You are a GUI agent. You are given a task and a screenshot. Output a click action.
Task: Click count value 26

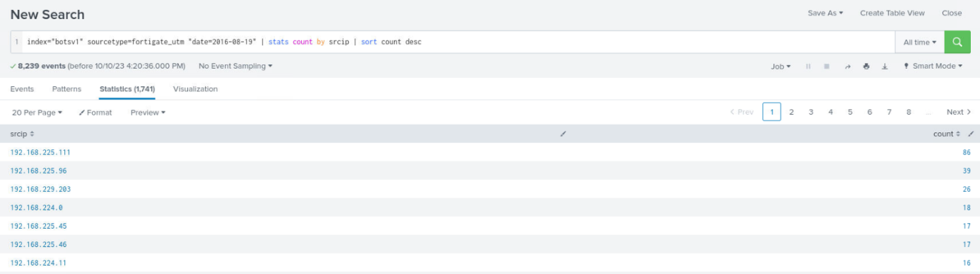click(966, 189)
